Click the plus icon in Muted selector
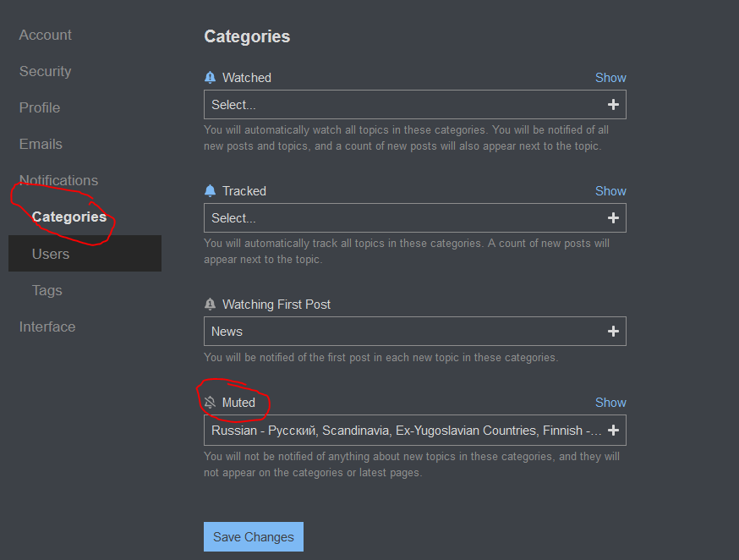Image resolution: width=739 pixels, height=560 pixels. [613, 430]
